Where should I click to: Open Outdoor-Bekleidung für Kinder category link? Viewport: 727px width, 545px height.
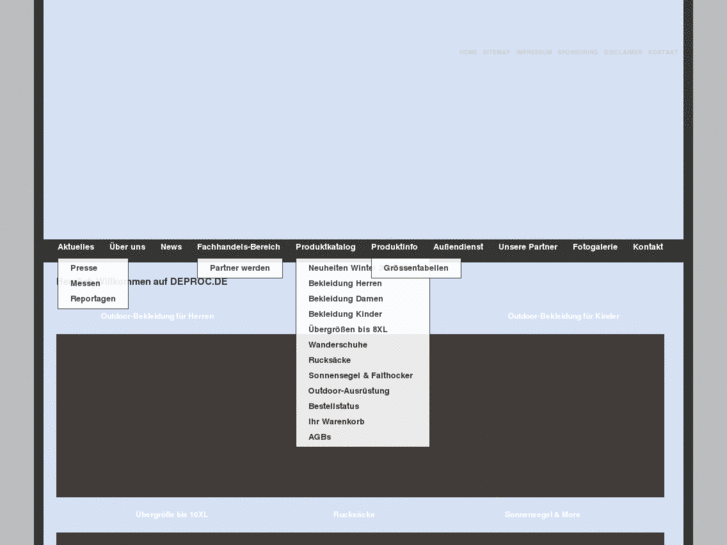[x=563, y=316]
